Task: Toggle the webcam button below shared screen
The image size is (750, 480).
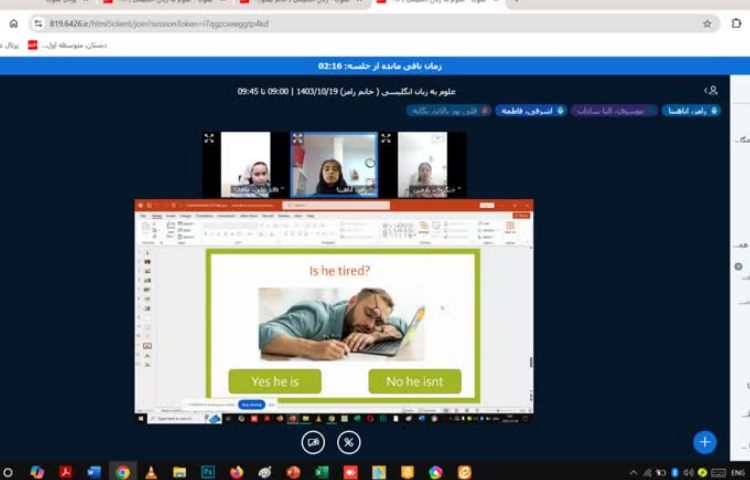Action: [313, 442]
